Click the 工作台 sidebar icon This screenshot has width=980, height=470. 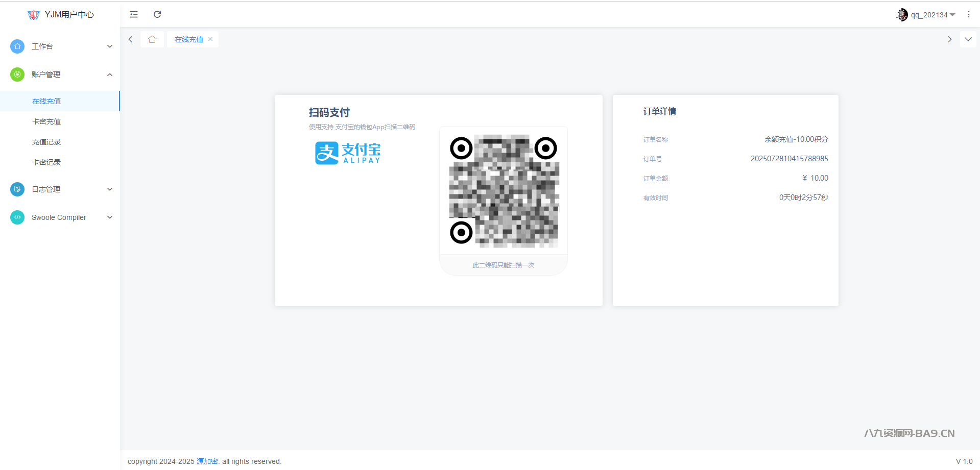pos(17,46)
